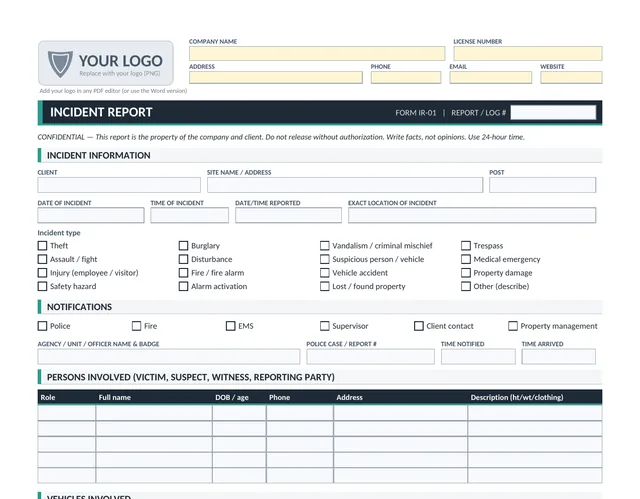This screenshot has width=640, height=499.
Task: Tick the EMS notification checkbox
Action: (x=231, y=326)
